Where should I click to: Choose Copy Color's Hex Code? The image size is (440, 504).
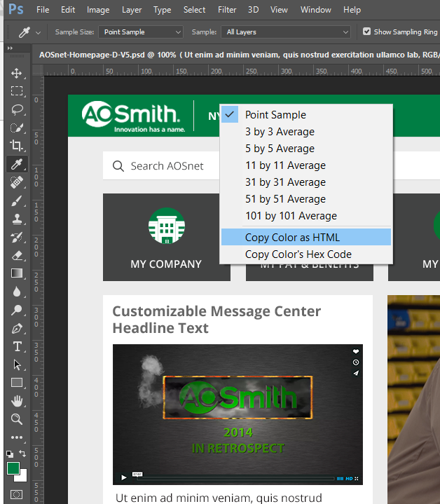pos(306,254)
